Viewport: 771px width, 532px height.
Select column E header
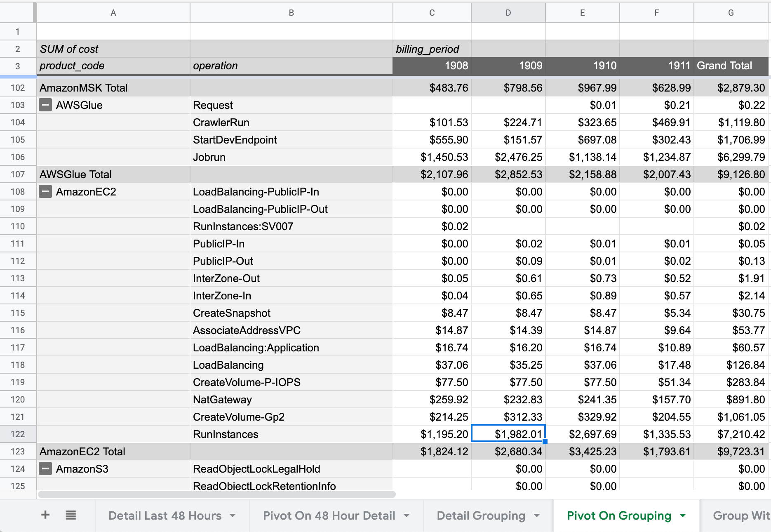coord(583,13)
